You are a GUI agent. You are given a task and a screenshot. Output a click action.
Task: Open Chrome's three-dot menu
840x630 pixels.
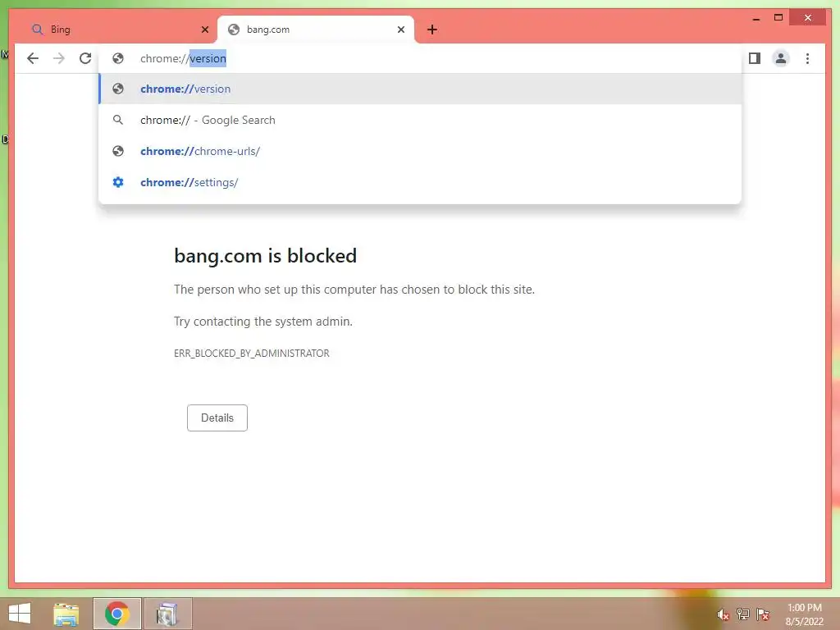(x=807, y=58)
